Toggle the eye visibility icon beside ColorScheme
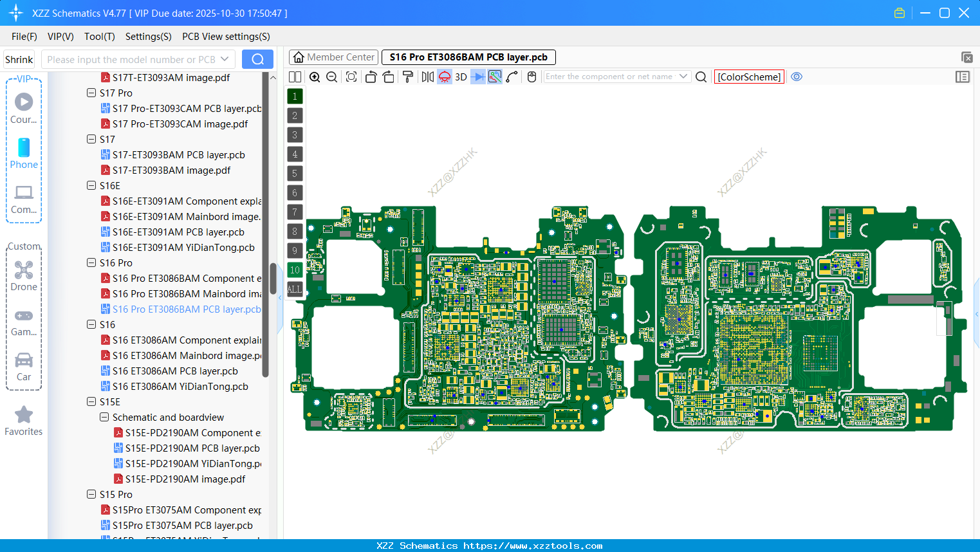The height and width of the screenshot is (552, 980). (x=797, y=76)
